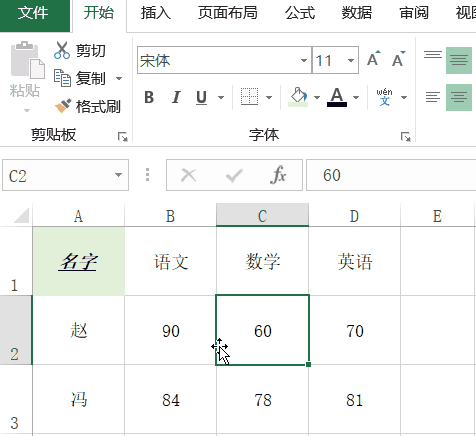This screenshot has height=436, width=476.
Task: Decrease font size with smaller A icon
Action: coord(398,59)
